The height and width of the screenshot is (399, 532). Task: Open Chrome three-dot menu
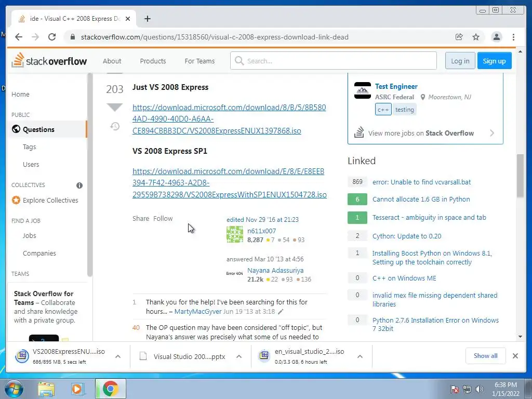[x=513, y=37]
